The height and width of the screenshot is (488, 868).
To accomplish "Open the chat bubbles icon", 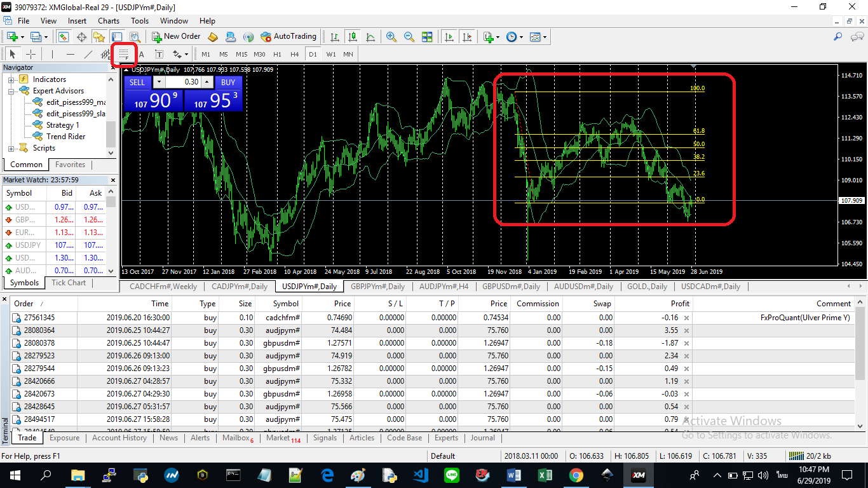I will 856,37.
